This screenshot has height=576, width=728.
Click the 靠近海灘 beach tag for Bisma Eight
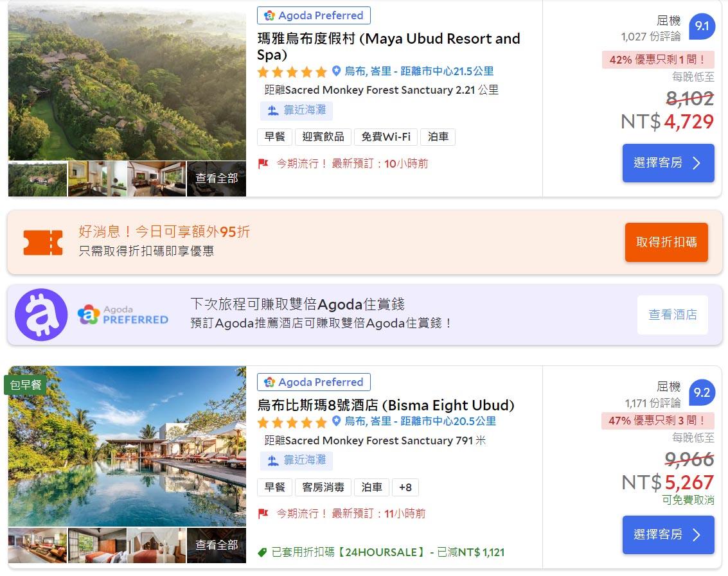296,460
